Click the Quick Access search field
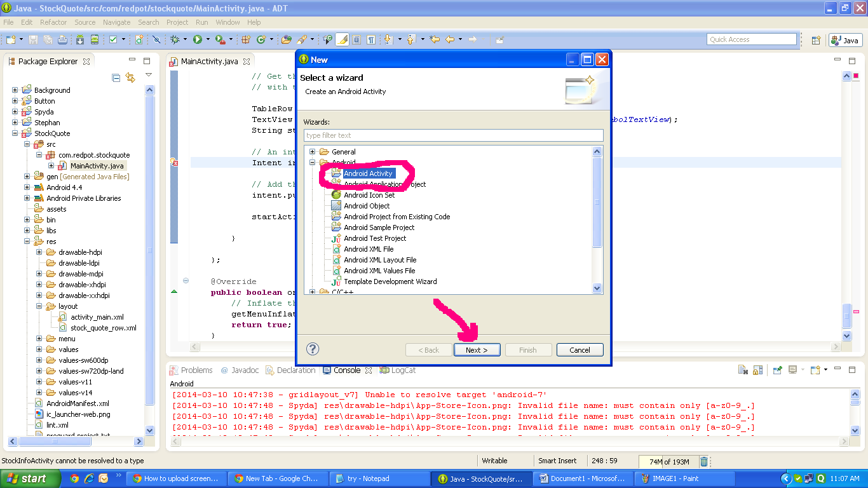Screen dimensions: 868x488 751,39
